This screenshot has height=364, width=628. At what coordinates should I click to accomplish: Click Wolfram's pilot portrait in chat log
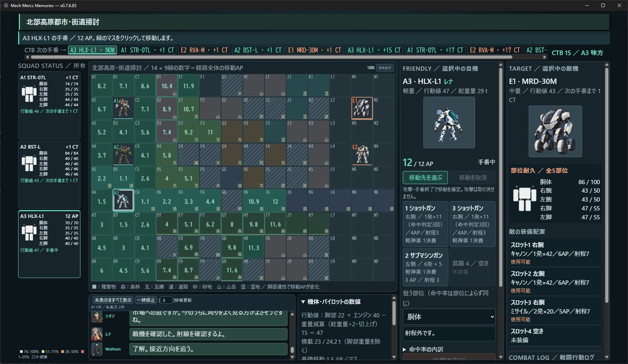(x=96, y=349)
